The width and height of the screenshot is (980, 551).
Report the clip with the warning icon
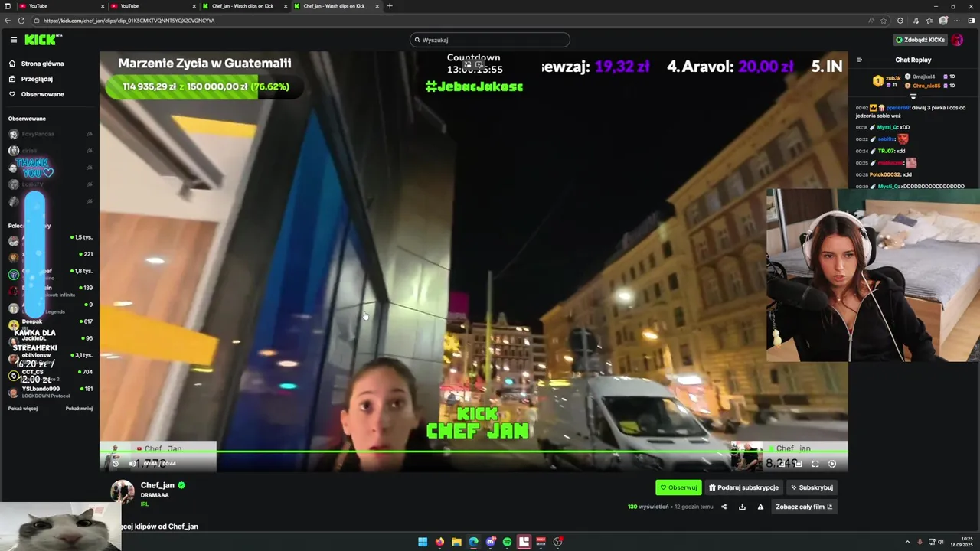pos(760,507)
